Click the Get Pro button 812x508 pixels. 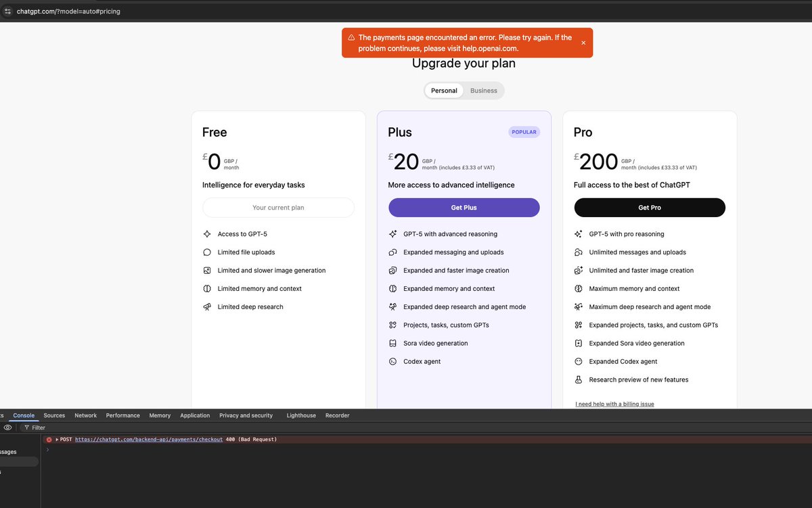(650, 208)
